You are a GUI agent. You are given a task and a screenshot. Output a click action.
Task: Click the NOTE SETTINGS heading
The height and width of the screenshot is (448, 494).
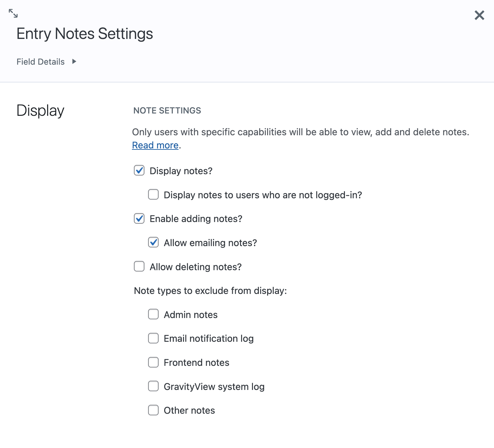(x=167, y=111)
